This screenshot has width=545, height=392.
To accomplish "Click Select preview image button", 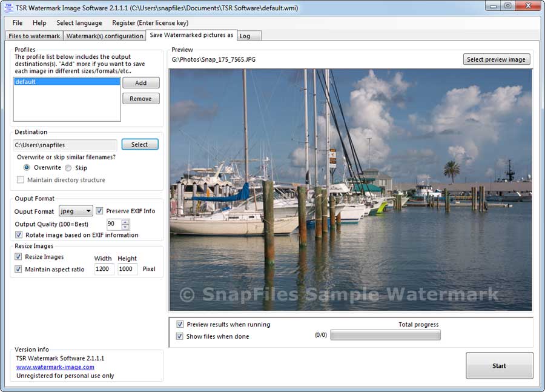I will (x=497, y=59).
